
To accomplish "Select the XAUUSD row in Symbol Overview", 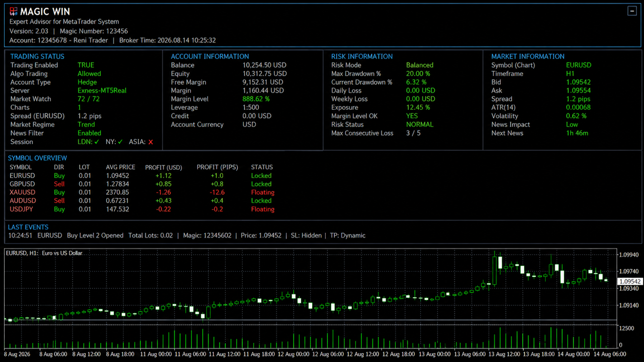I will [x=142, y=192].
